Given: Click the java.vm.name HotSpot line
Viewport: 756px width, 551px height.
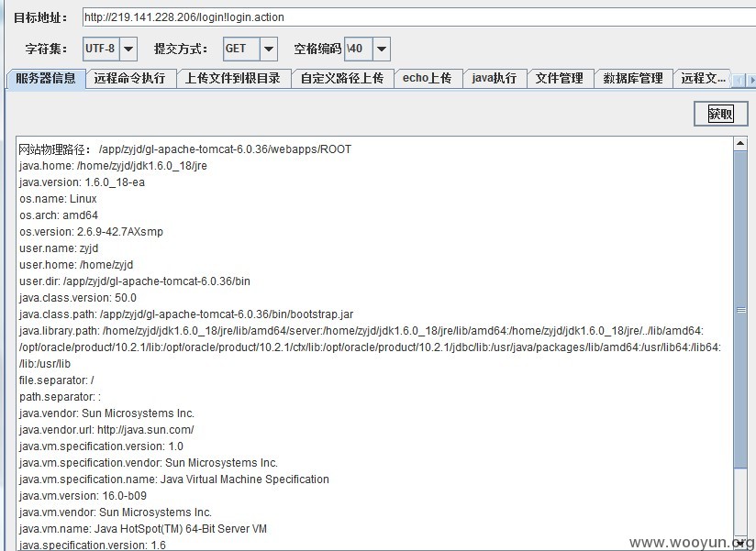Looking at the screenshot, I should coord(143,528).
